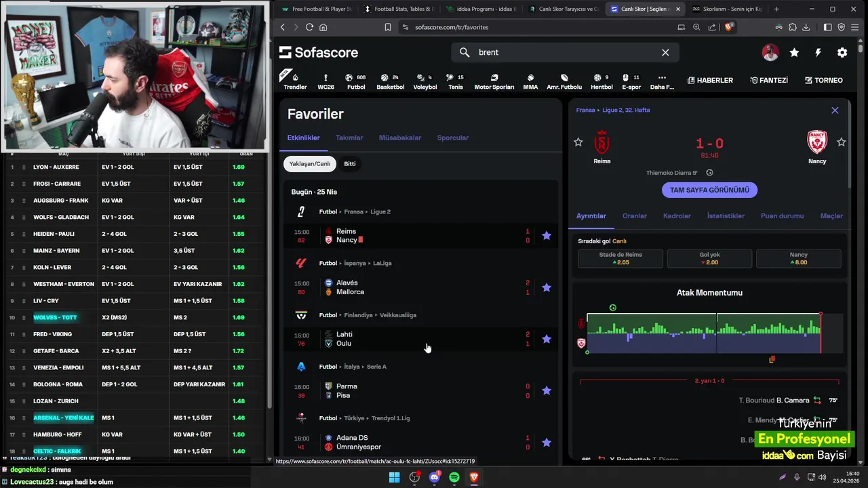
Task: Clear the search text 'brent'
Action: tap(665, 52)
